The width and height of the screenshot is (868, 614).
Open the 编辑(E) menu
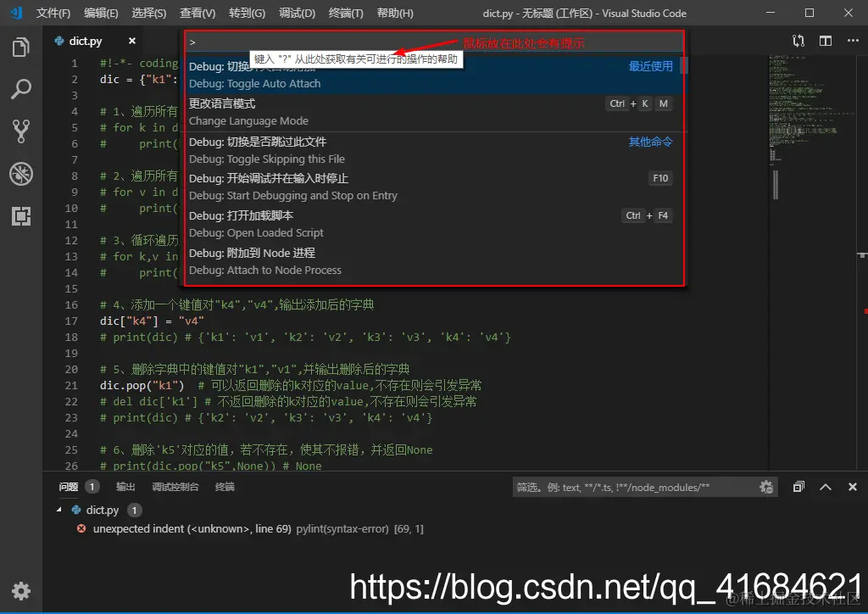[101, 14]
